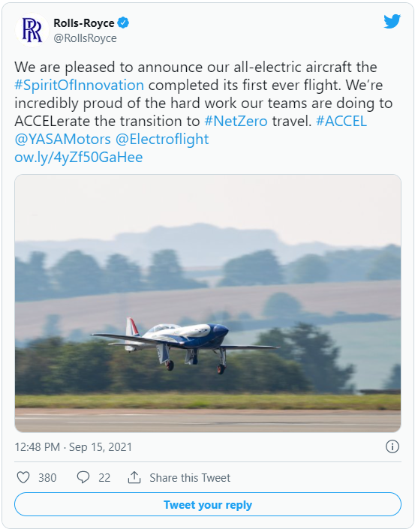The image size is (418, 532).
Task: Open the aircraft photo
Action: [x=208, y=303]
